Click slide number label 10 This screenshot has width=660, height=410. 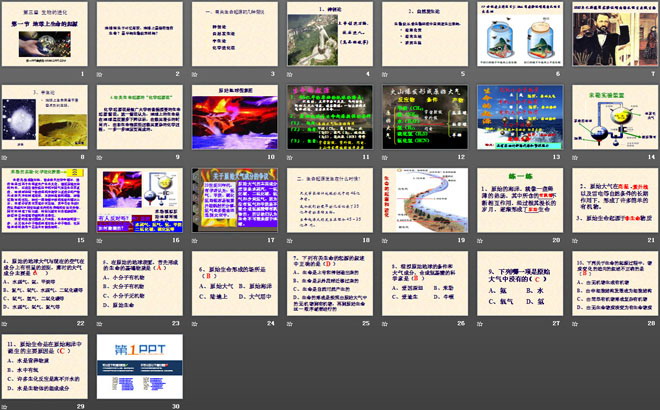pos(271,157)
